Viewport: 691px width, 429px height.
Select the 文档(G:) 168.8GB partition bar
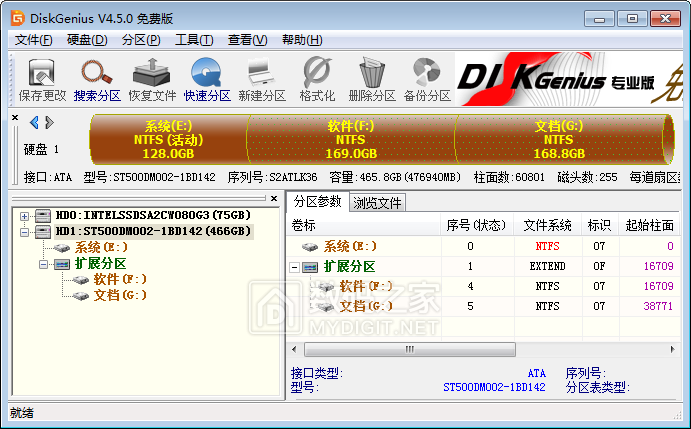point(559,140)
